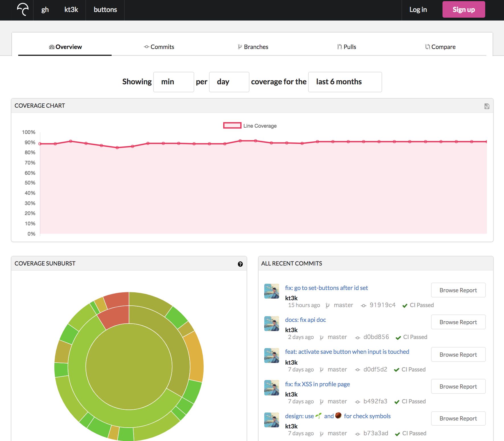
Task: Click the compare arrows icon on the Compare tab
Action: tap(427, 47)
